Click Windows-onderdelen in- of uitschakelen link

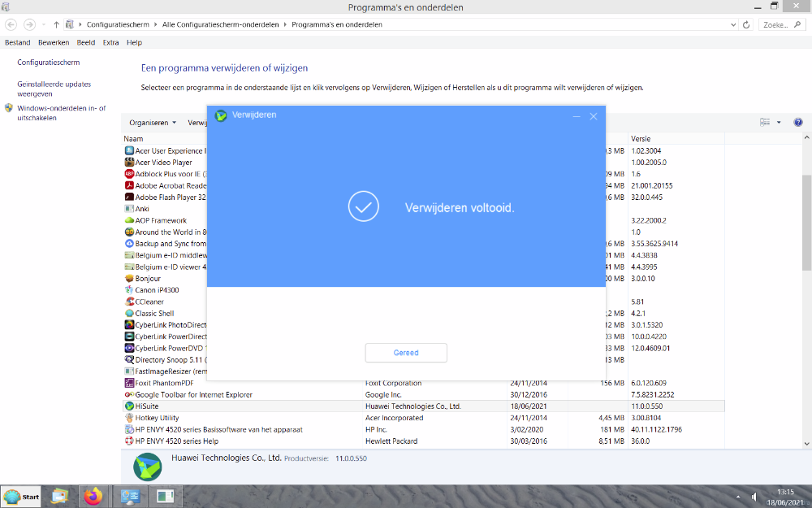[61, 113]
